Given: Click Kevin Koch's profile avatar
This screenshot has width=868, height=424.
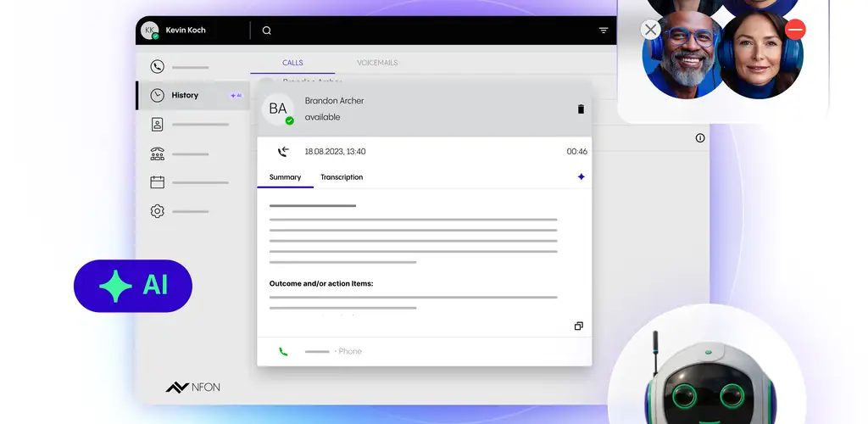Looking at the screenshot, I should tap(150, 31).
